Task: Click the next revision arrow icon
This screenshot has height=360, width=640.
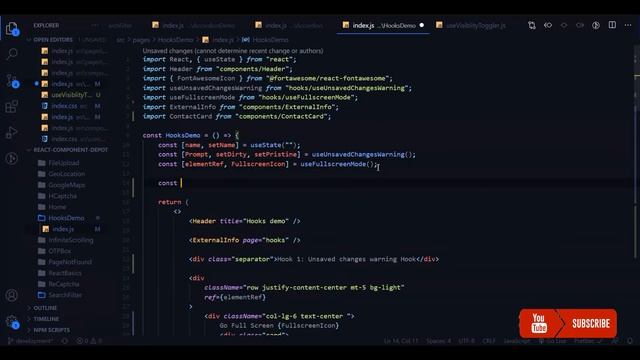Action: click(x=580, y=25)
